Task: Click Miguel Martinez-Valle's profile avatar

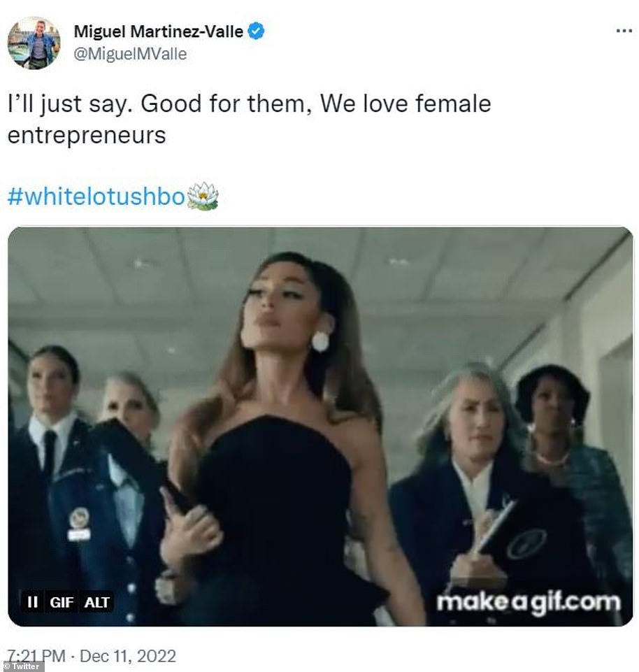Action: click(x=34, y=43)
